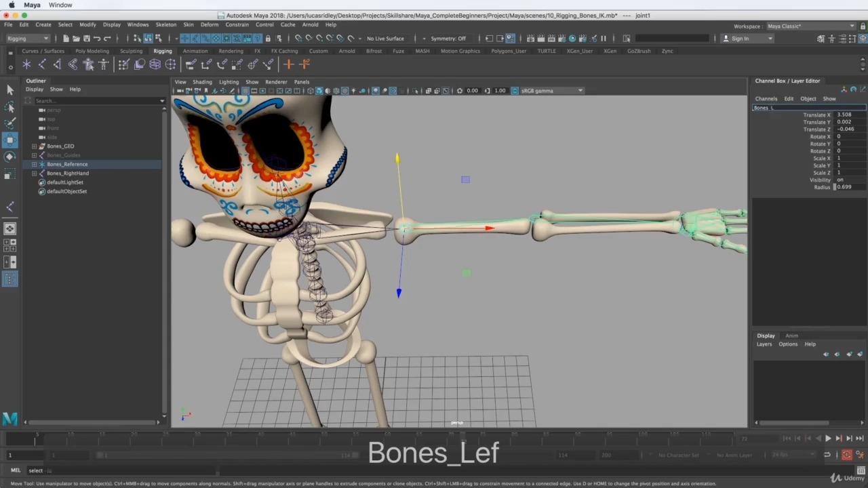Toggle smooth shade all cube in viewport
This screenshot has height=488, width=868.
coord(319,90)
